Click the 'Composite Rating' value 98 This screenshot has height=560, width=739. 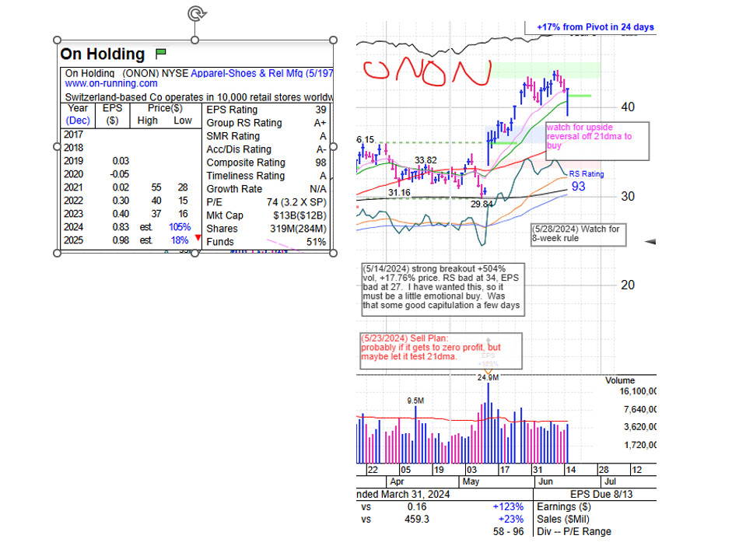point(321,163)
